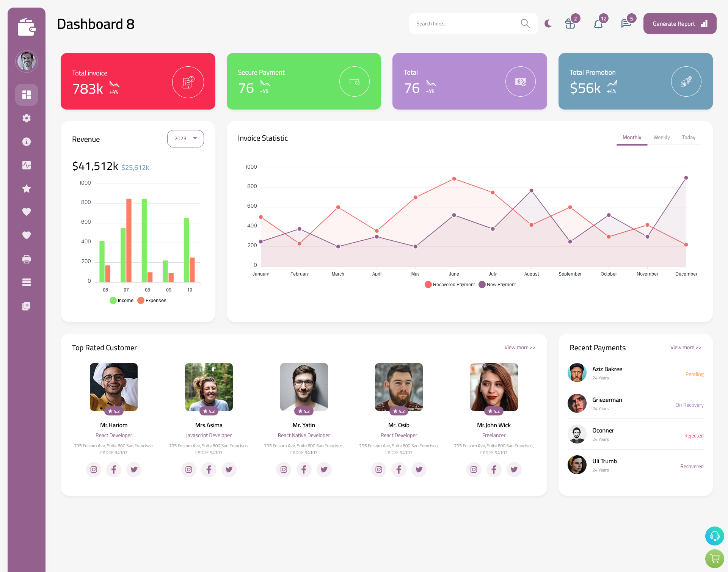
Task: Click the Generate Report button
Action: [678, 24]
